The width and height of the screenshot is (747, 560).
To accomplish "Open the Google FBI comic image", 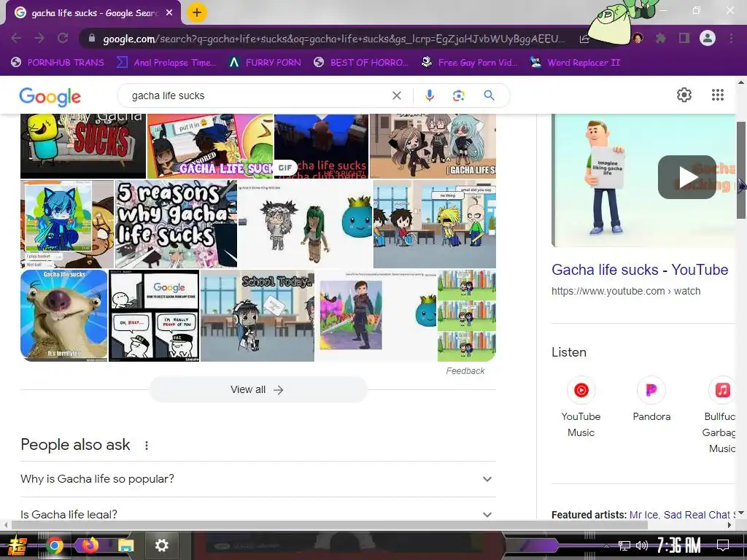I will 154,315.
